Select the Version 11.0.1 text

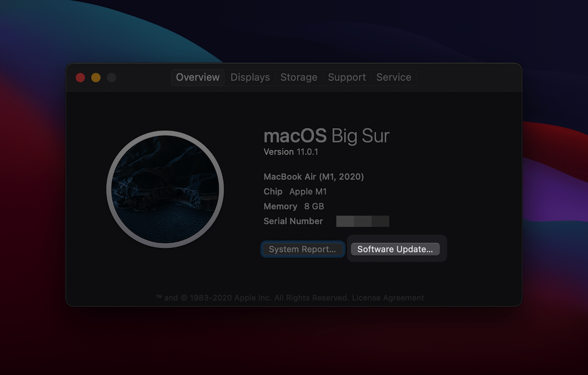pos(290,152)
